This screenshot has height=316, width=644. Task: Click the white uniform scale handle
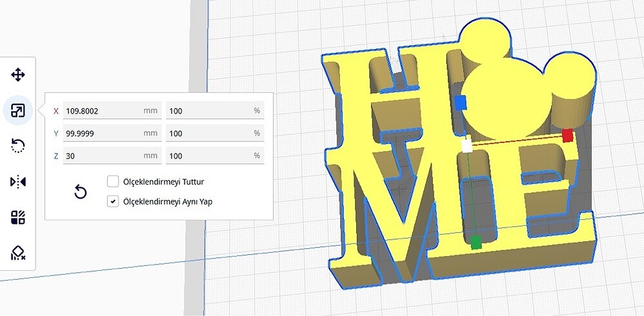pos(467,146)
